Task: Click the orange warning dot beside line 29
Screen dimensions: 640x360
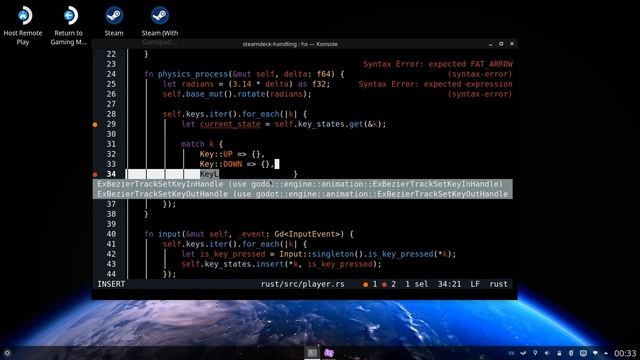Action: pos(95,124)
